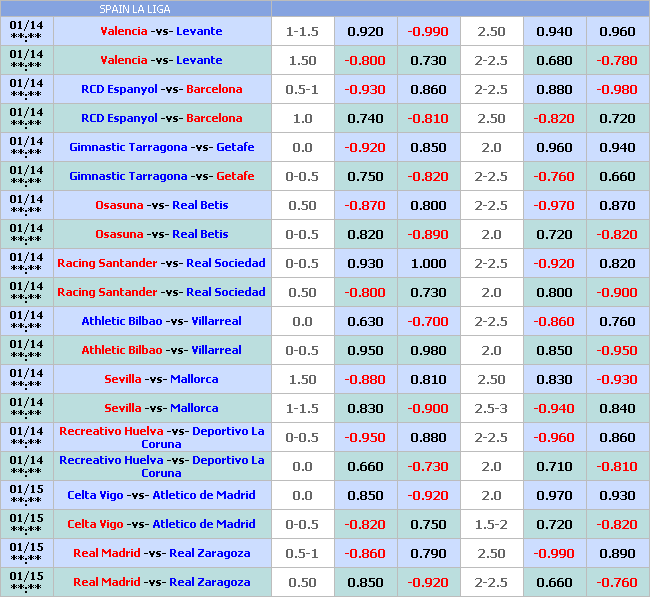Click the SPAIN LA LIGA league header
This screenshot has width=650, height=597.
click(135, 9)
